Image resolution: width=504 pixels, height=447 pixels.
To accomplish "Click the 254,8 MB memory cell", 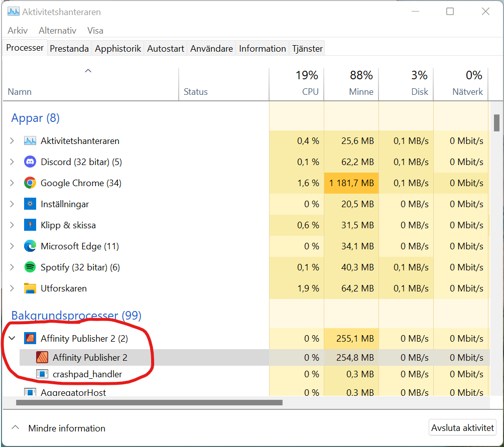I will tap(351, 357).
